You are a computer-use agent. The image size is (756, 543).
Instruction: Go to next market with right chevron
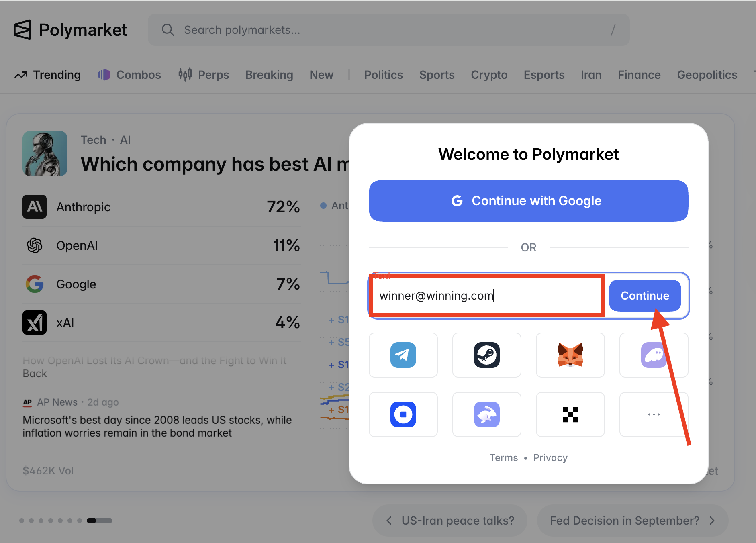[712, 521]
